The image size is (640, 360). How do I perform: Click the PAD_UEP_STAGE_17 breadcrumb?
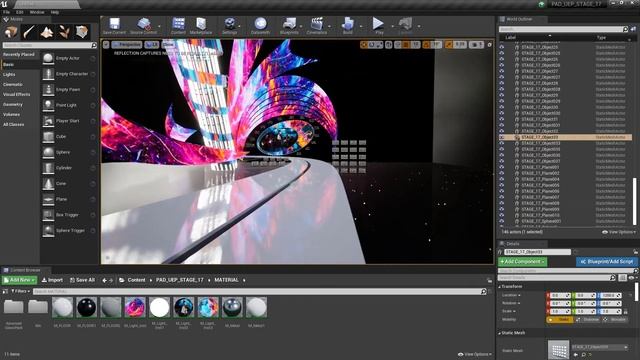coord(180,280)
